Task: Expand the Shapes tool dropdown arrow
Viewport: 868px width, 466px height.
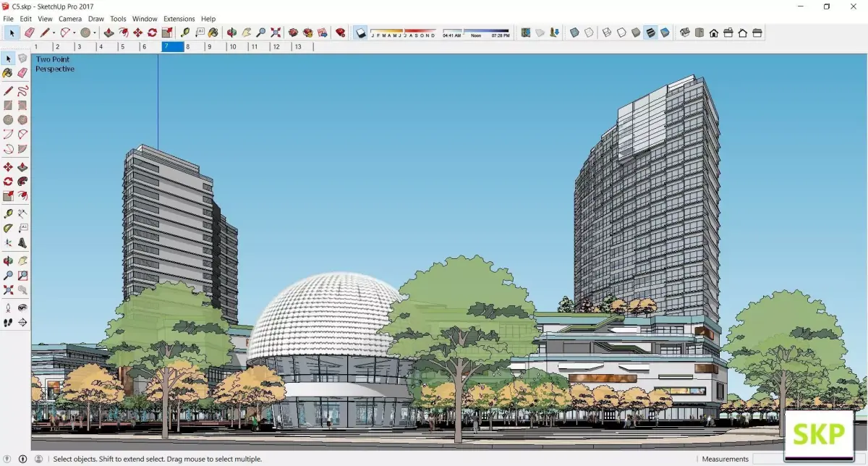Action: (x=95, y=33)
